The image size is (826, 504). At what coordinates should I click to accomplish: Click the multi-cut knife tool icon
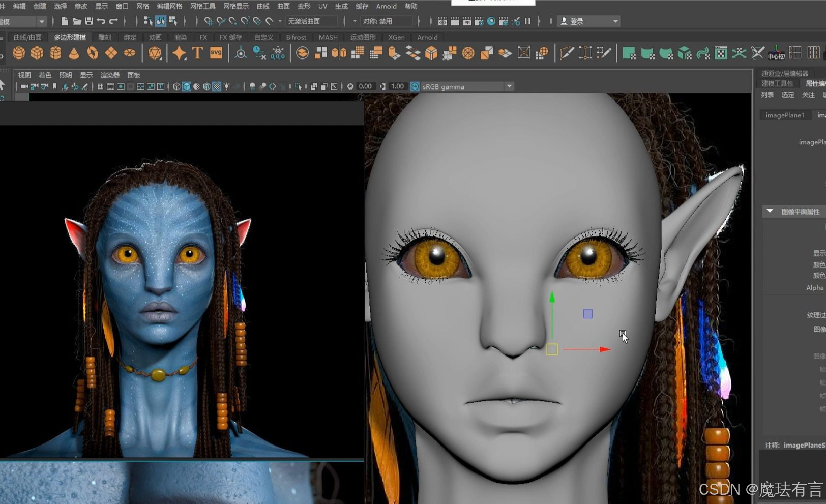[567, 53]
